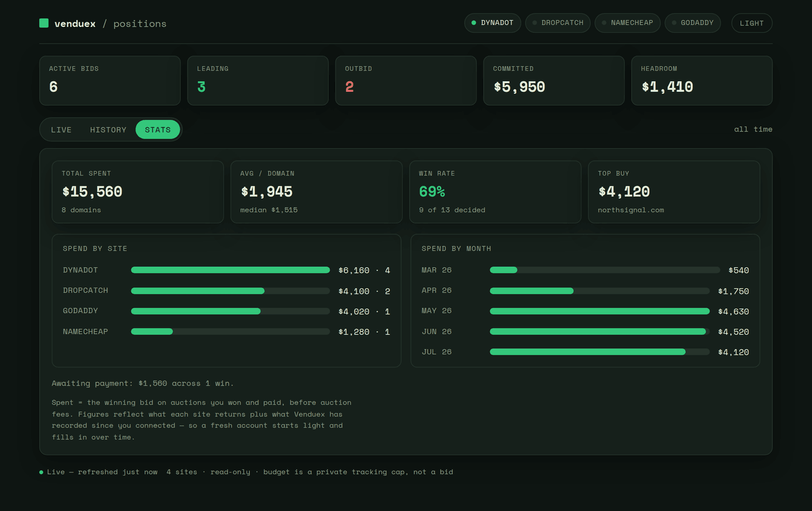This screenshot has width=812, height=511.
Task: Click the Total Spent $15,560 value
Action: coord(92,192)
